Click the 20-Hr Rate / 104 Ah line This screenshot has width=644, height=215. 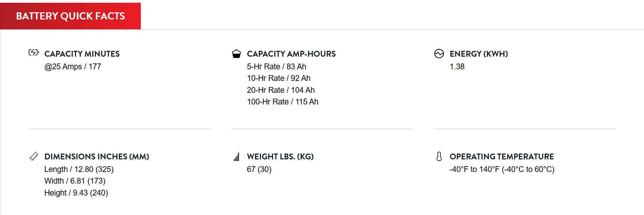(x=281, y=90)
